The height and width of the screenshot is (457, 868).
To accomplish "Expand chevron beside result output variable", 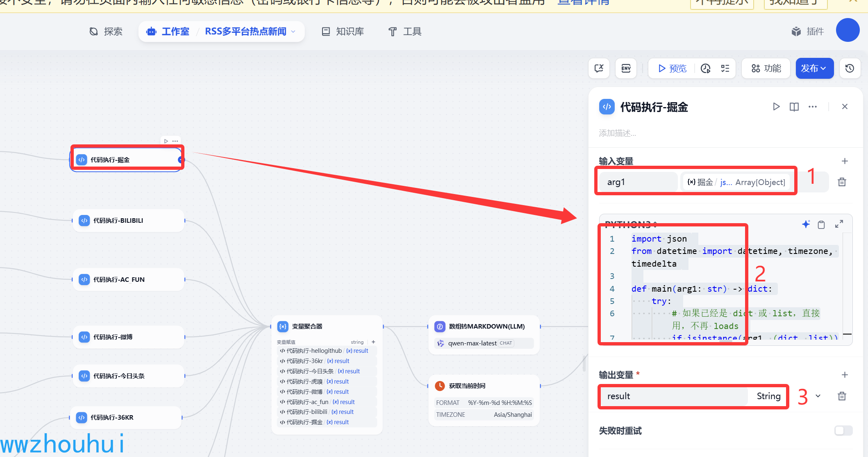I will point(818,396).
